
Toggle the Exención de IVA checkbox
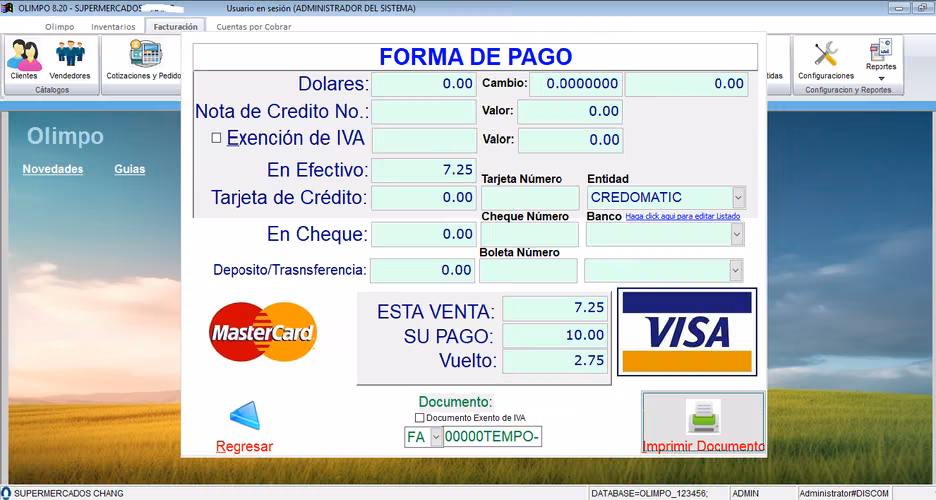pos(216,138)
